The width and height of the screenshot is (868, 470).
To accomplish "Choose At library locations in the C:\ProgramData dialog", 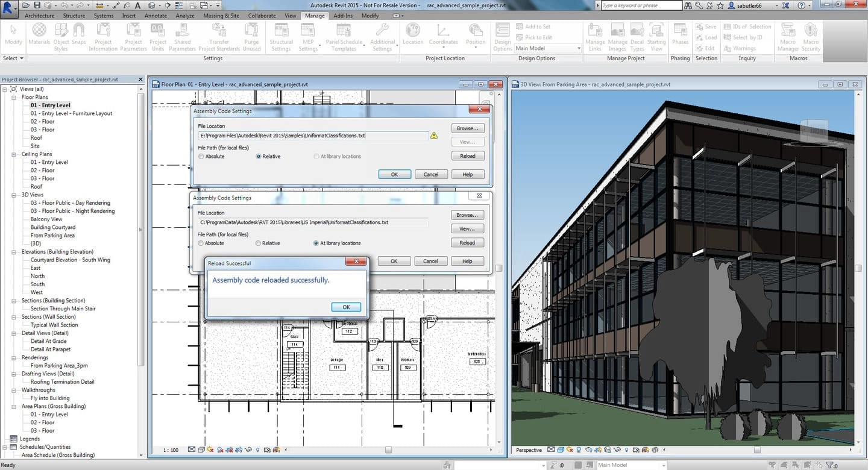I will 337,243.
